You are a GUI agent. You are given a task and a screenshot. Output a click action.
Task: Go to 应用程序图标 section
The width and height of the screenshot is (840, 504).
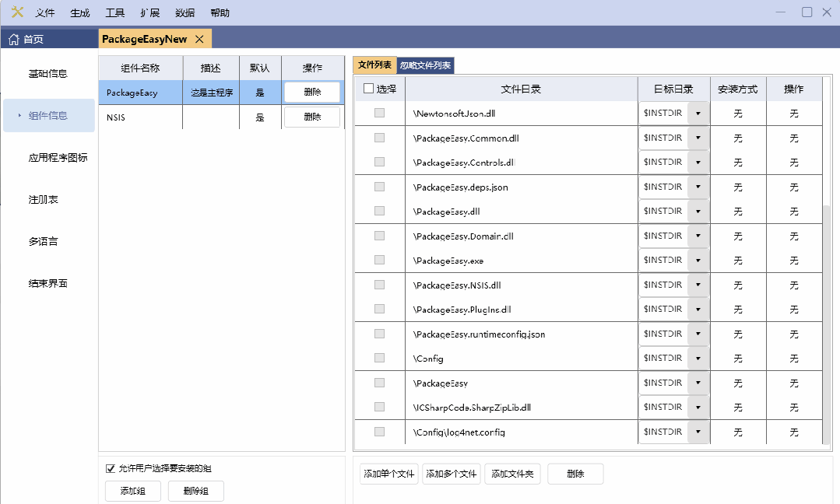tap(58, 158)
